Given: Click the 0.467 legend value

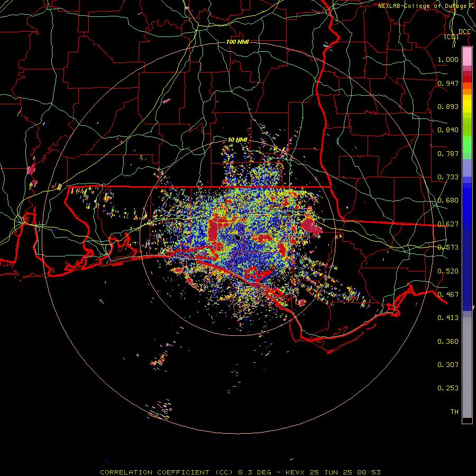Looking at the screenshot, I should coord(448,295).
